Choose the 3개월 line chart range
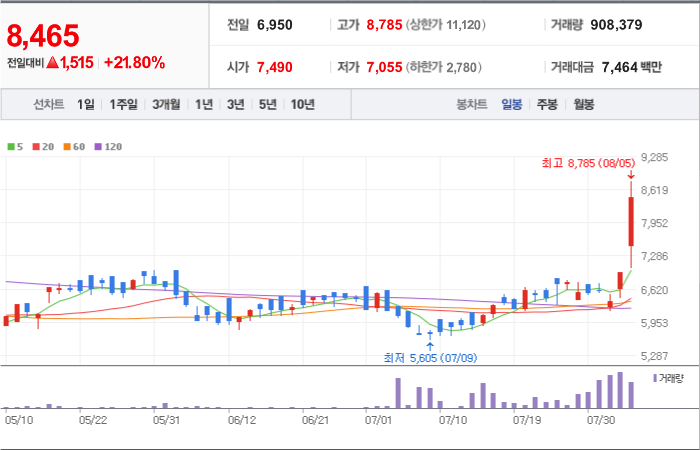 pos(166,105)
